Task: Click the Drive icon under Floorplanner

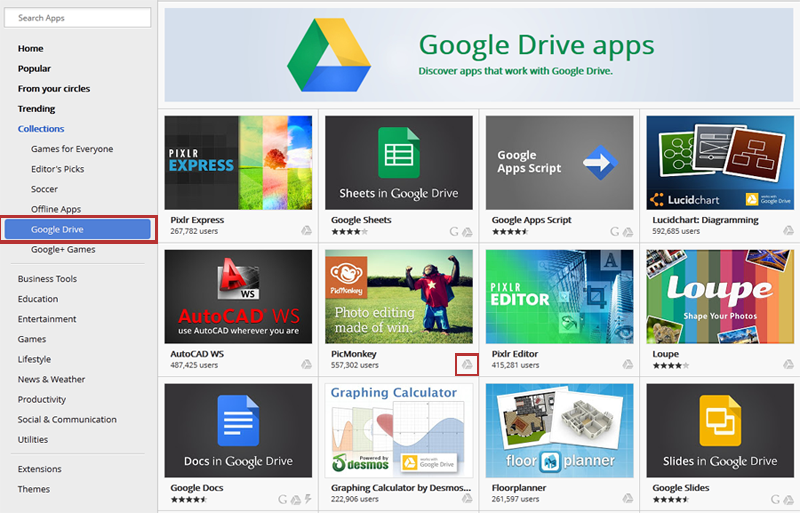Action: 628,499
